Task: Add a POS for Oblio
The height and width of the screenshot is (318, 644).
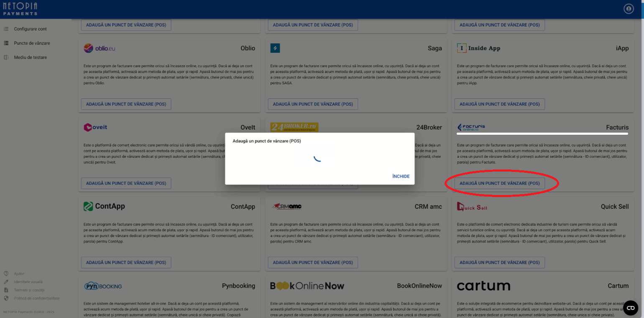Action: tap(126, 104)
